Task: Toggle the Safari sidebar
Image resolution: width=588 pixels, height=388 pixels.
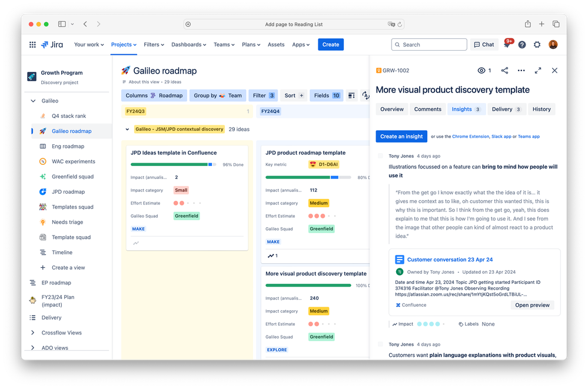Action: tap(62, 24)
